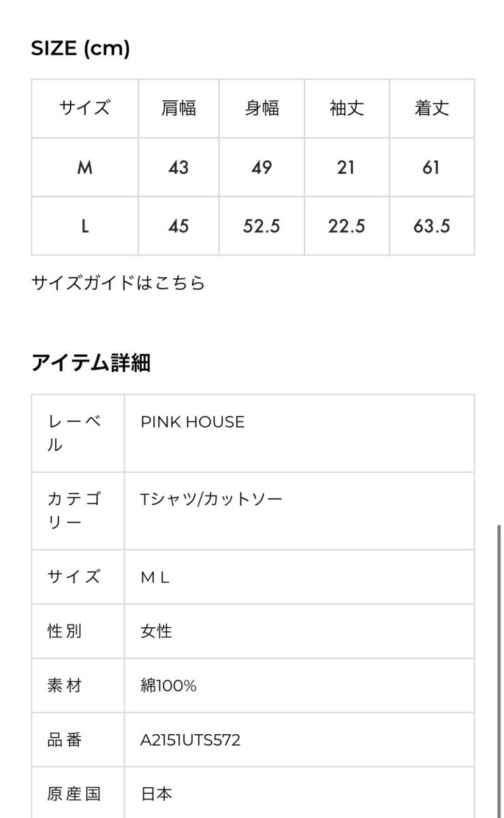Click the M row label in size table
This screenshot has width=504, height=818.
pos(84,168)
